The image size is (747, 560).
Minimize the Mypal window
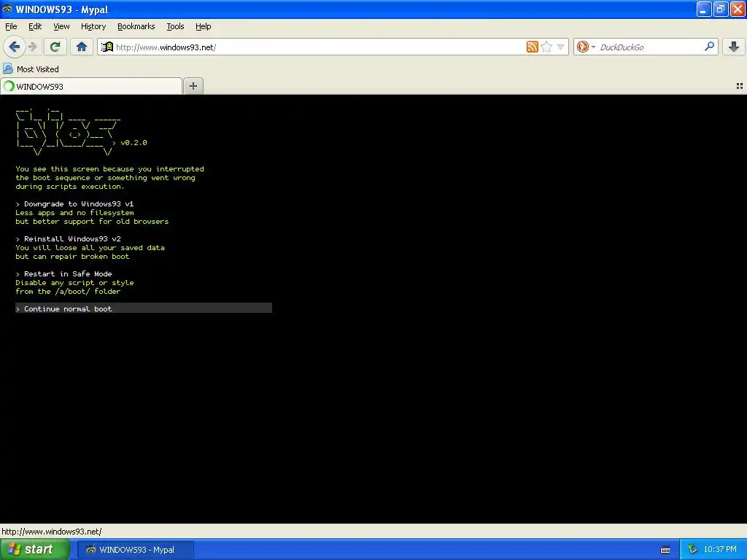(704, 9)
